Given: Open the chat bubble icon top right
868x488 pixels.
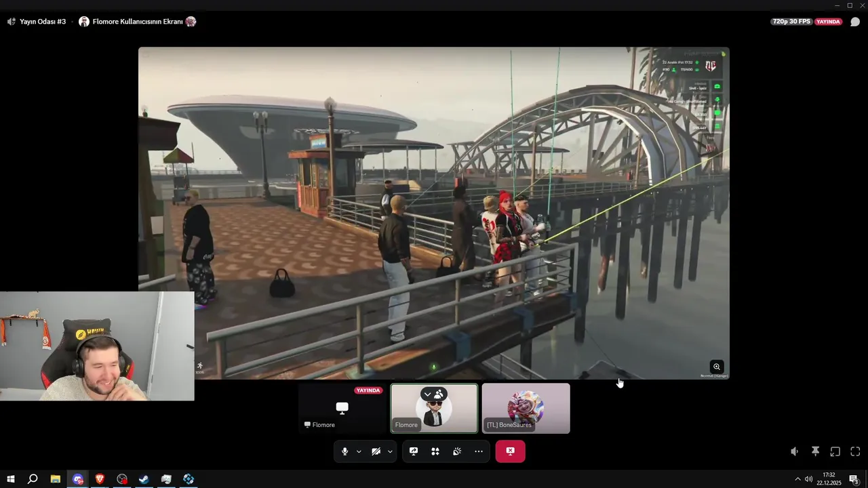Looking at the screenshot, I should coord(855,22).
